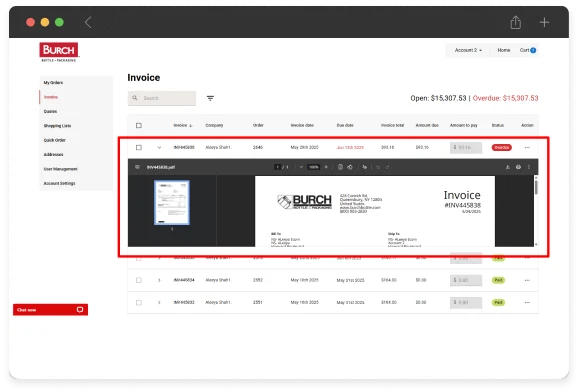This screenshot has width=580, height=392.
Task: Click the browser back arrow
Action: pos(88,22)
